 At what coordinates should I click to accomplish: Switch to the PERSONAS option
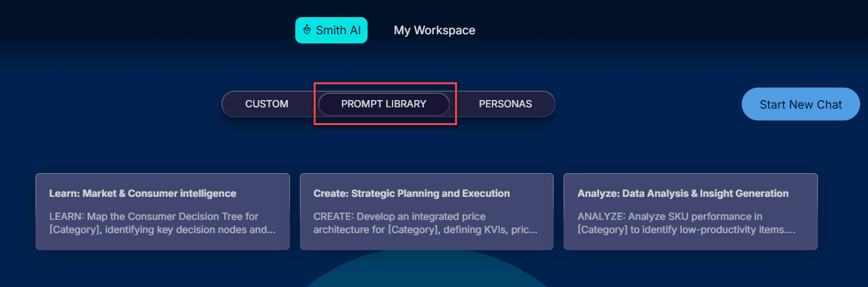coord(505,104)
